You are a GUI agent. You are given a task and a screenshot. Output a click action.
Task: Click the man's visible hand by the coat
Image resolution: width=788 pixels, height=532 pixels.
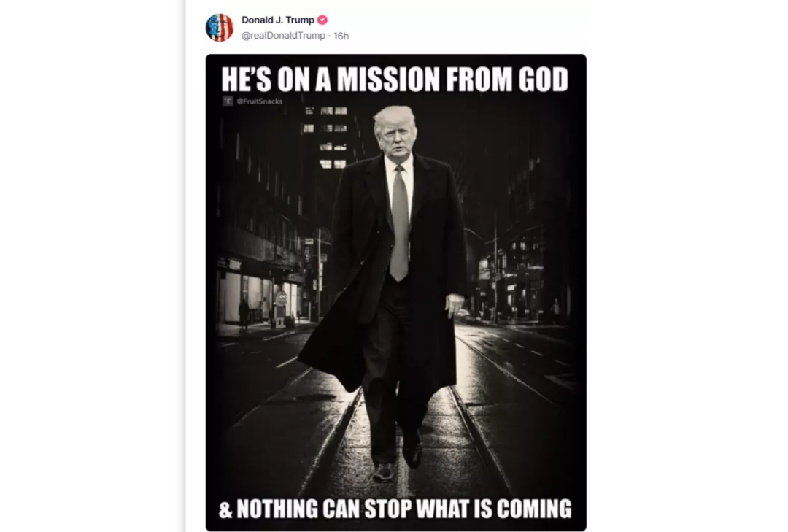(455, 305)
